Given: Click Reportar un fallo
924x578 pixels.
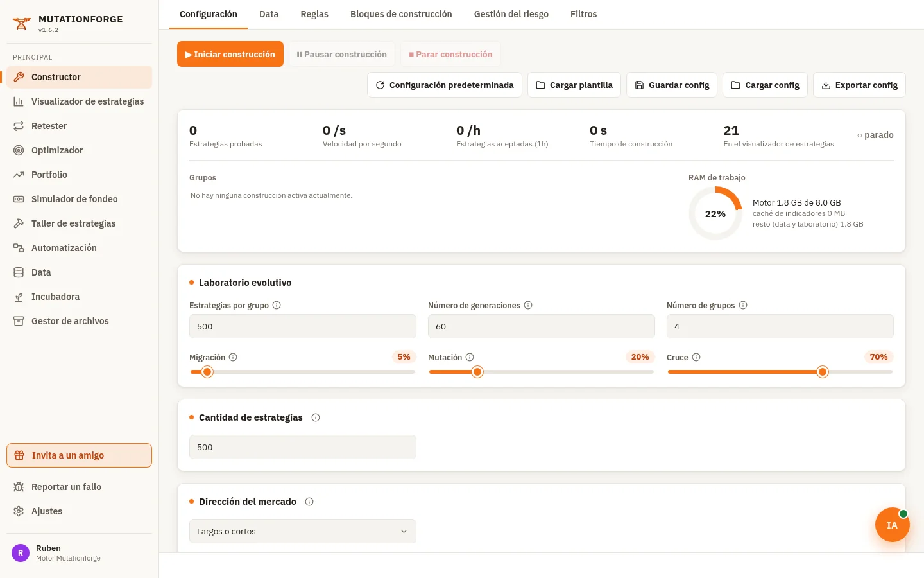Looking at the screenshot, I should [x=79, y=487].
